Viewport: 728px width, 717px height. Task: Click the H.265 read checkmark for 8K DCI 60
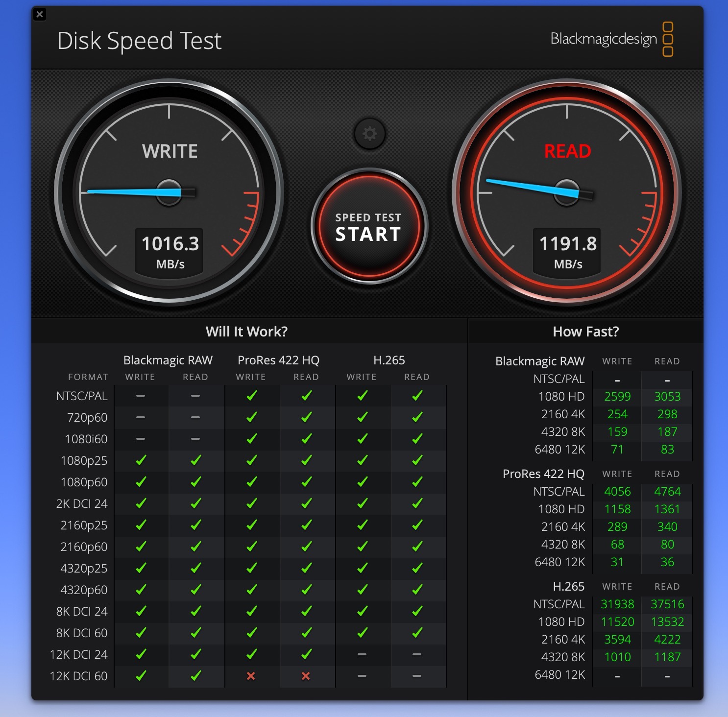point(417,633)
